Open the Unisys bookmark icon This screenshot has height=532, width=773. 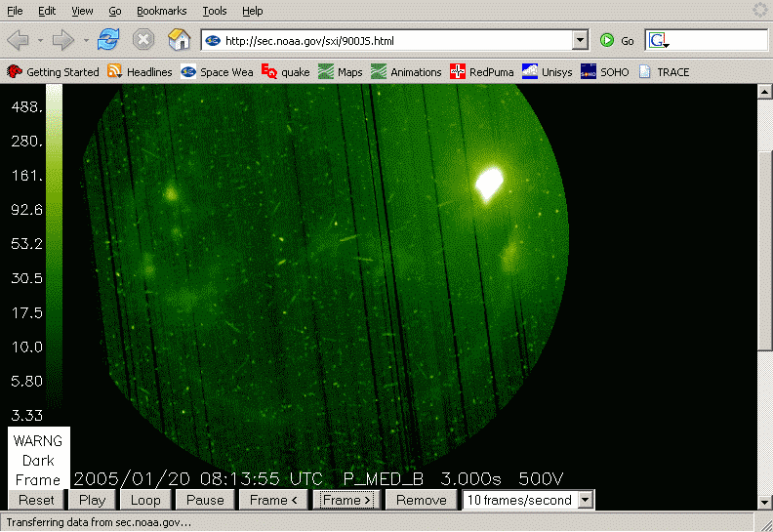coord(530,71)
